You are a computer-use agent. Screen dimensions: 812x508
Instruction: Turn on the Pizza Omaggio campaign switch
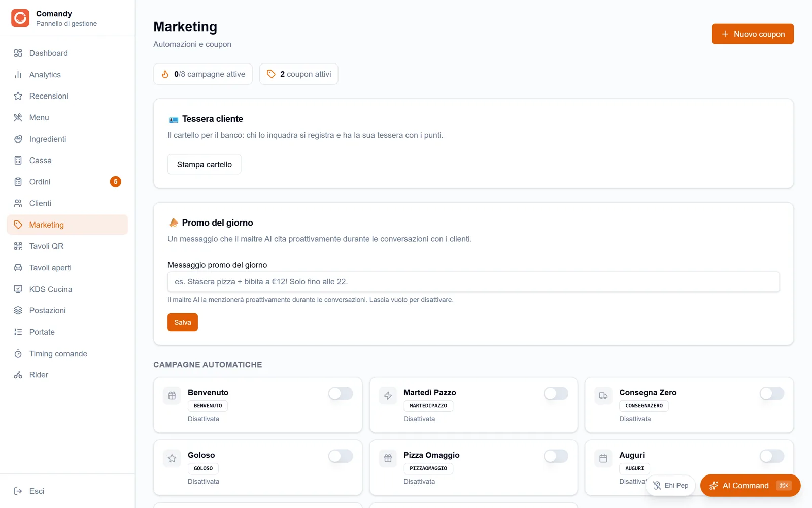(x=556, y=456)
